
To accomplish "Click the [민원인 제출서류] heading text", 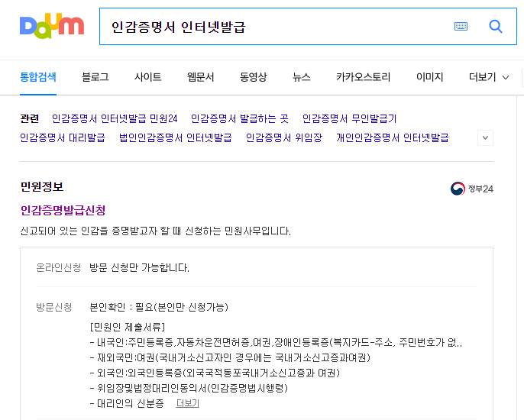I will click(128, 326).
